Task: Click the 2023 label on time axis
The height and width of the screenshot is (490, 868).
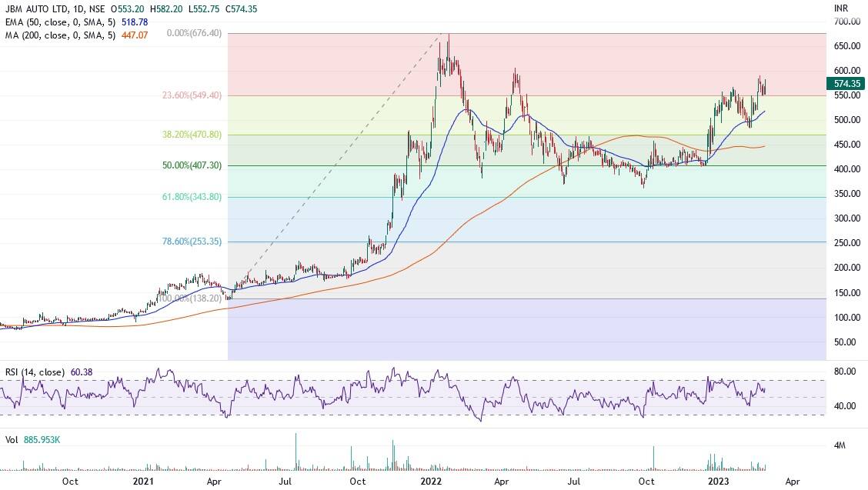Action: [719, 482]
